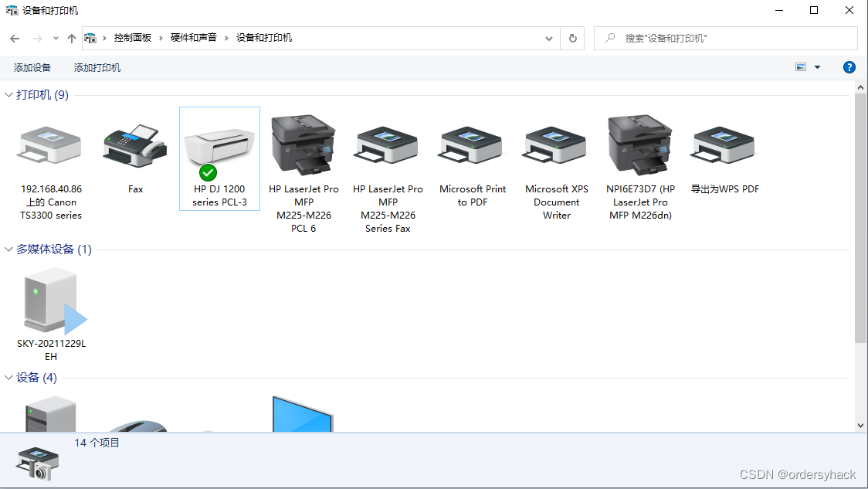Click the address bar location icon
This screenshot has height=489, width=868.
click(x=90, y=38)
